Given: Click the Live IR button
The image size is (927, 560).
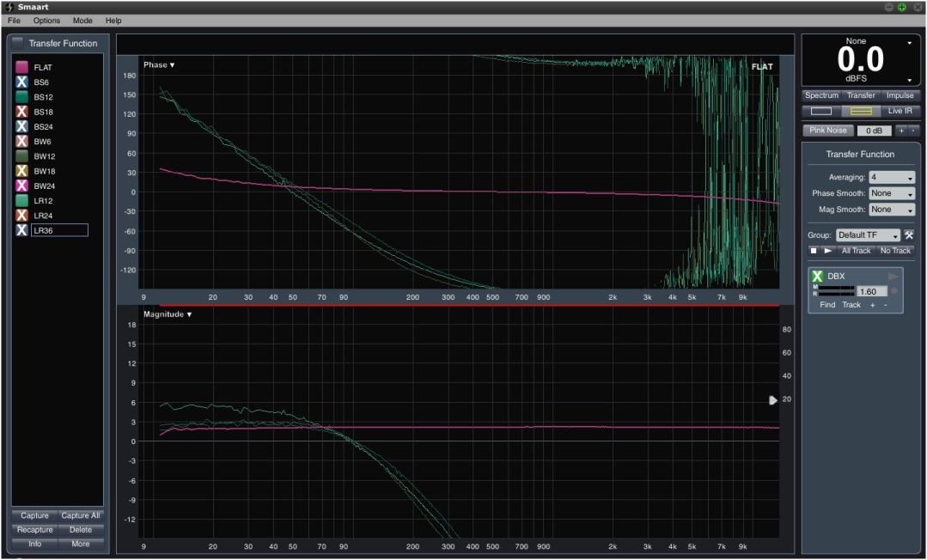Looking at the screenshot, I should (x=900, y=111).
